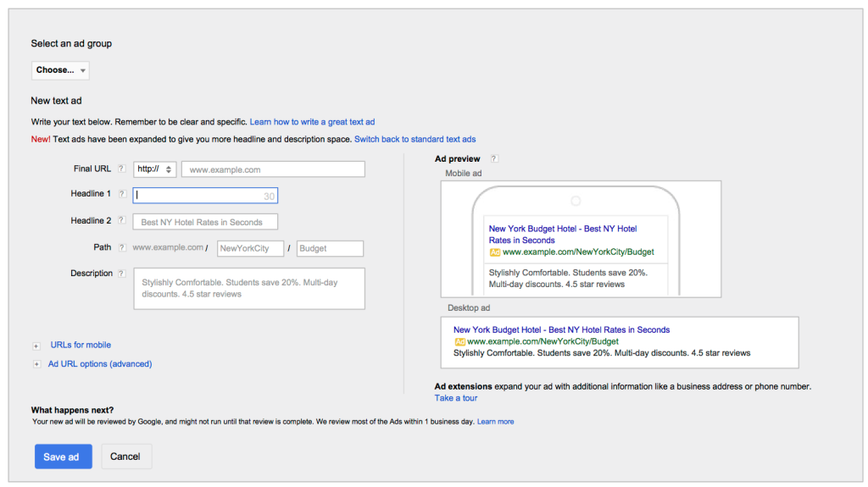
Task: Click the Headline 2 text field
Action: coord(205,222)
